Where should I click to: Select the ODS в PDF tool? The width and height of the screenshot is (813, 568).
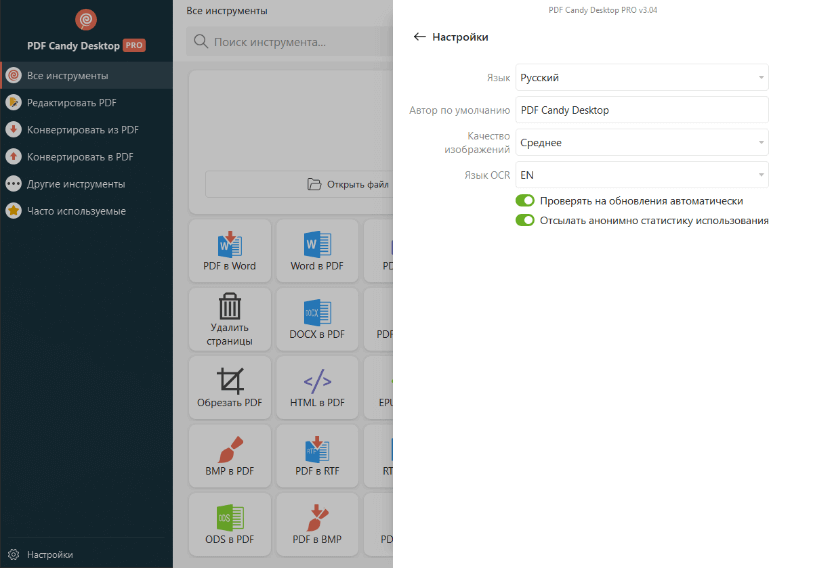tap(230, 524)
